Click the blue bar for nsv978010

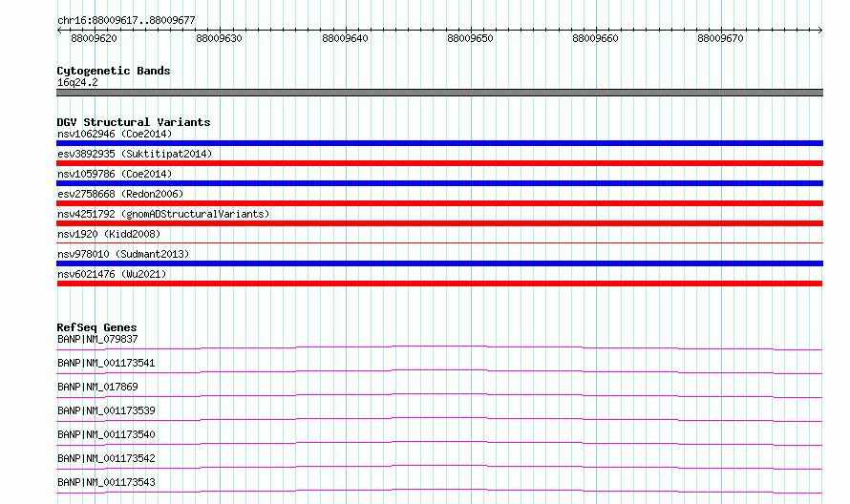[x=439, y=263]
